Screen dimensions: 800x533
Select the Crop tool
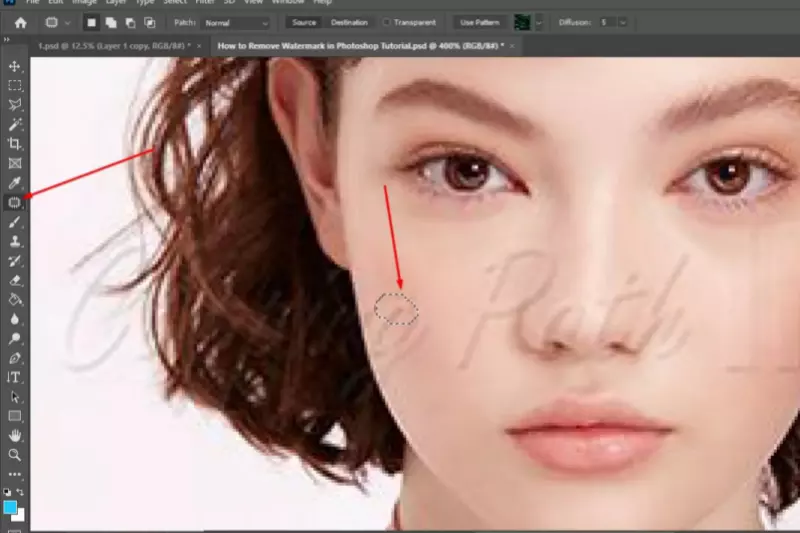[14, 144]
